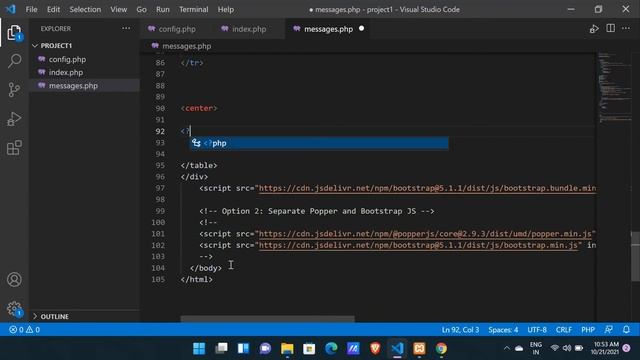Click the VS Code logo in title bar

[x=11, y=9]
